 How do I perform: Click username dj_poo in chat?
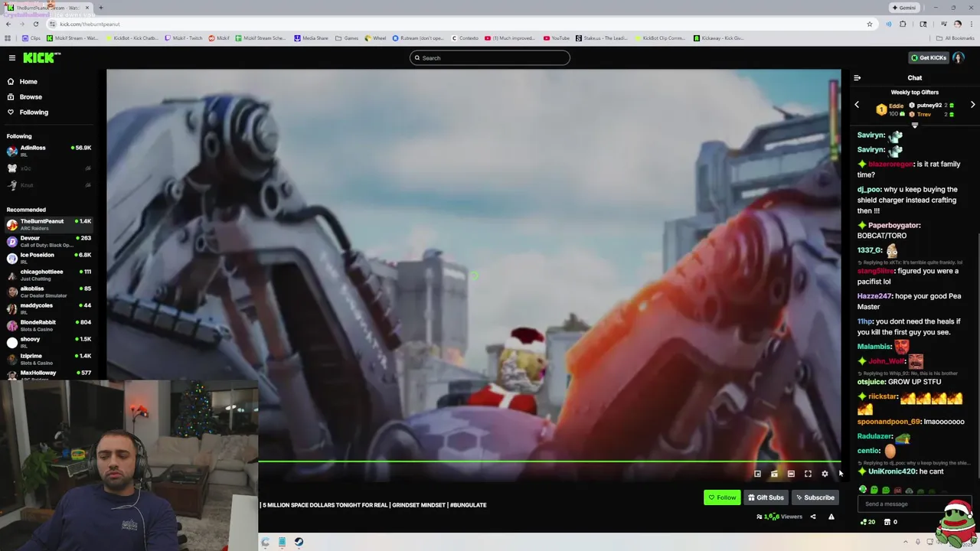(x=869, y=189)
